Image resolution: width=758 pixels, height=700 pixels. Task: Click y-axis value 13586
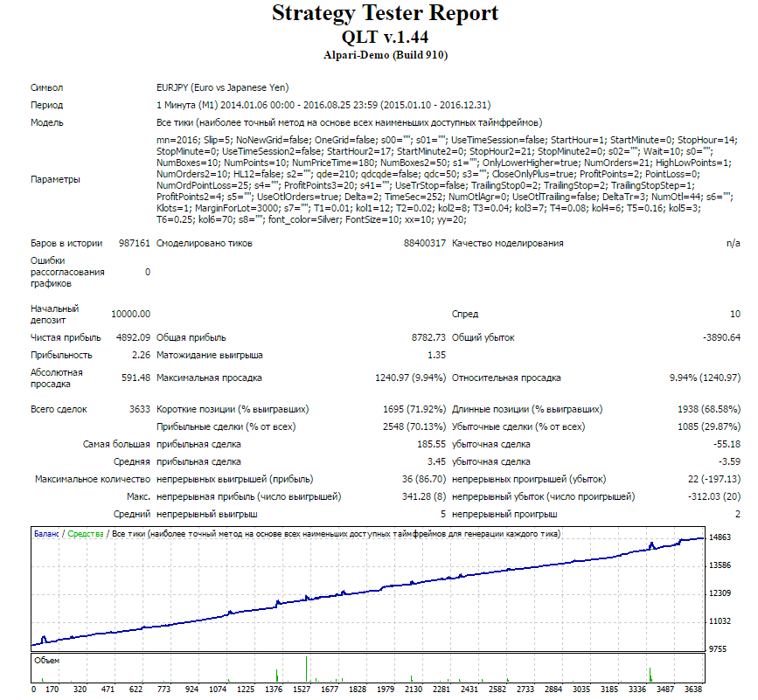(x=720, y=565)
